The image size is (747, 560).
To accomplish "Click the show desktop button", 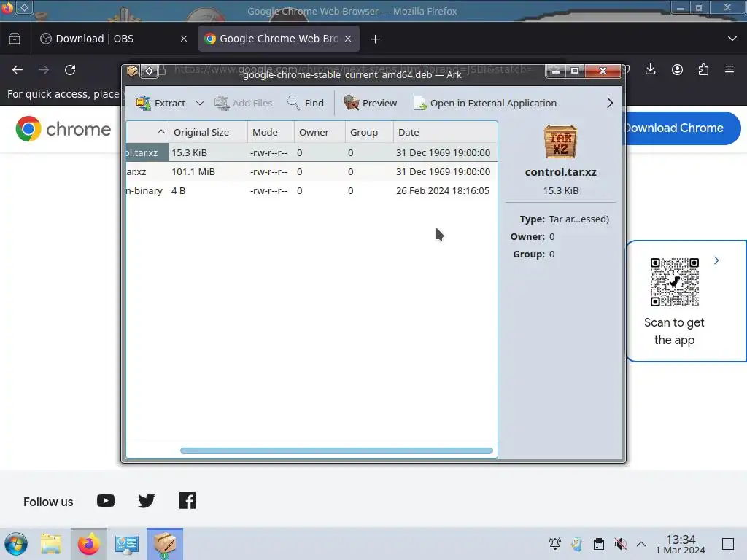I will click(728, 544).
